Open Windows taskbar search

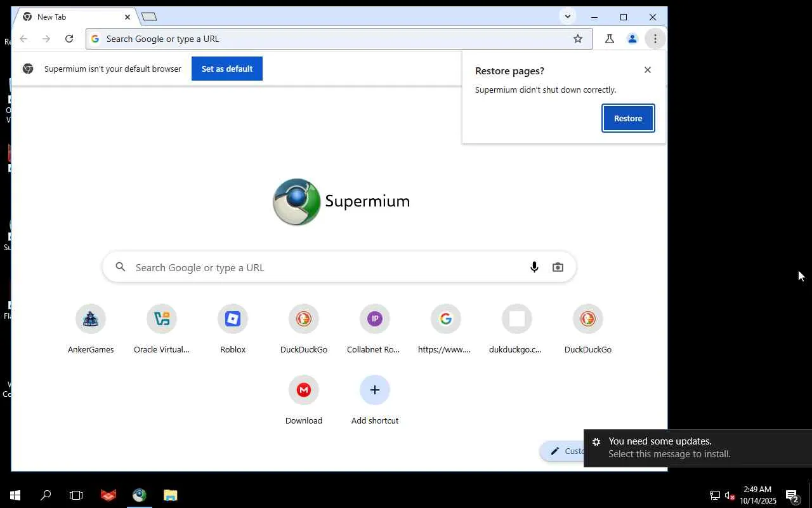46,495
